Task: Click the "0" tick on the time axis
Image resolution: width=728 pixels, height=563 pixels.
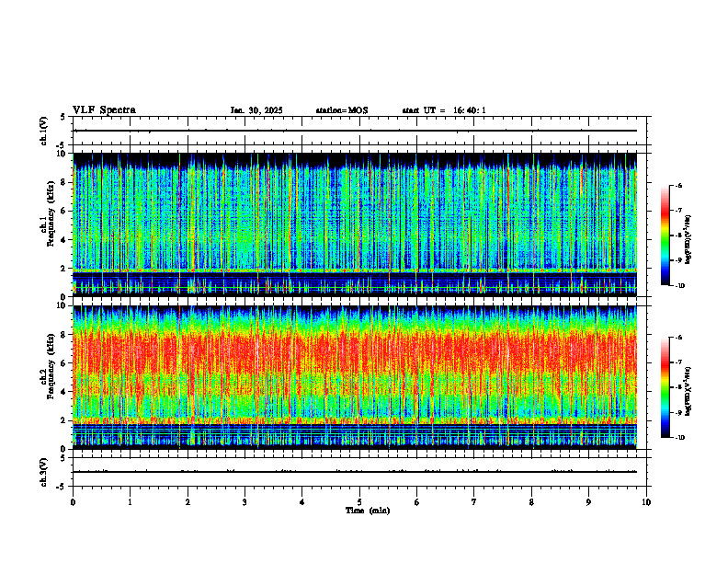Action: click(x=73, y=502)
